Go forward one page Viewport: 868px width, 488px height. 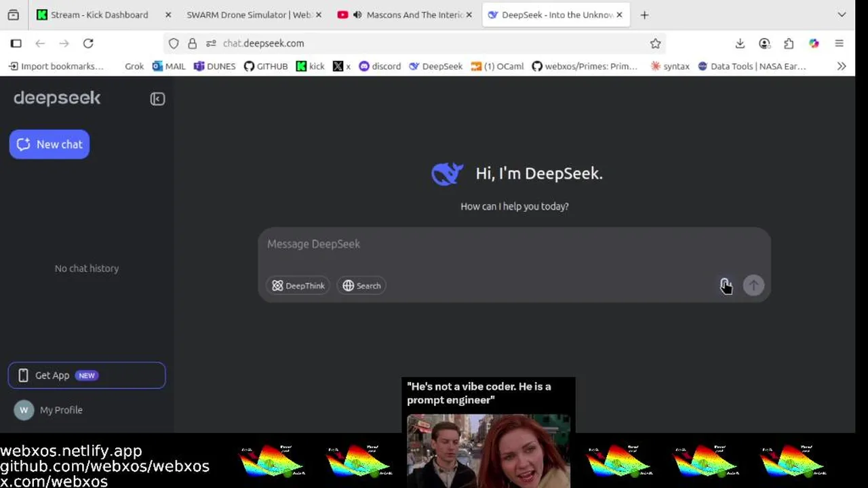pyautogui.click(x=64, y=43)
